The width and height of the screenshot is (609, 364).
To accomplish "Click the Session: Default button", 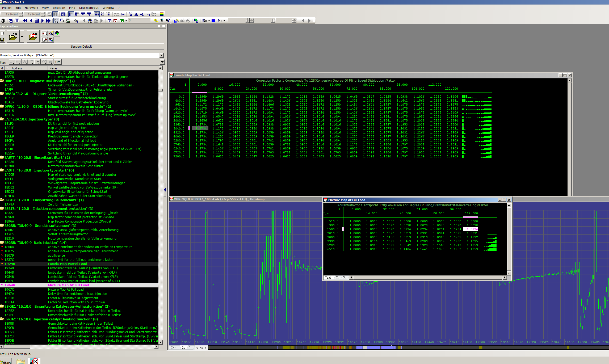I will tap(81, 47).
